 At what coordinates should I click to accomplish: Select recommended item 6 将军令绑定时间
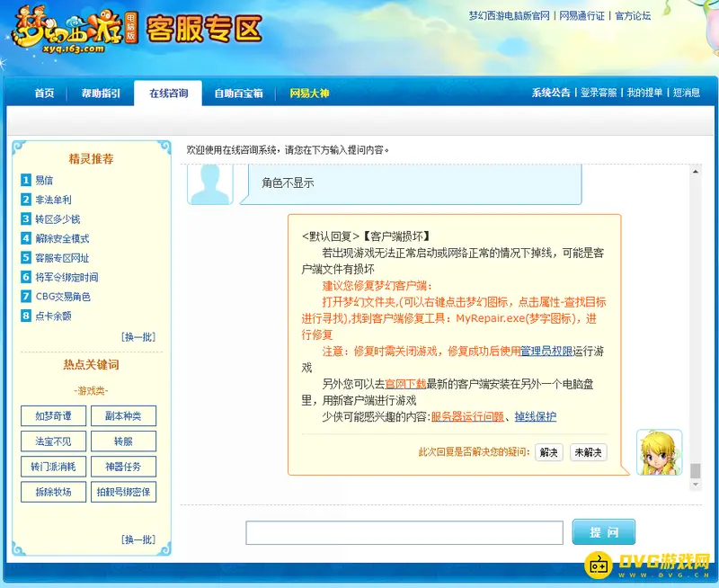coord(67,277)
